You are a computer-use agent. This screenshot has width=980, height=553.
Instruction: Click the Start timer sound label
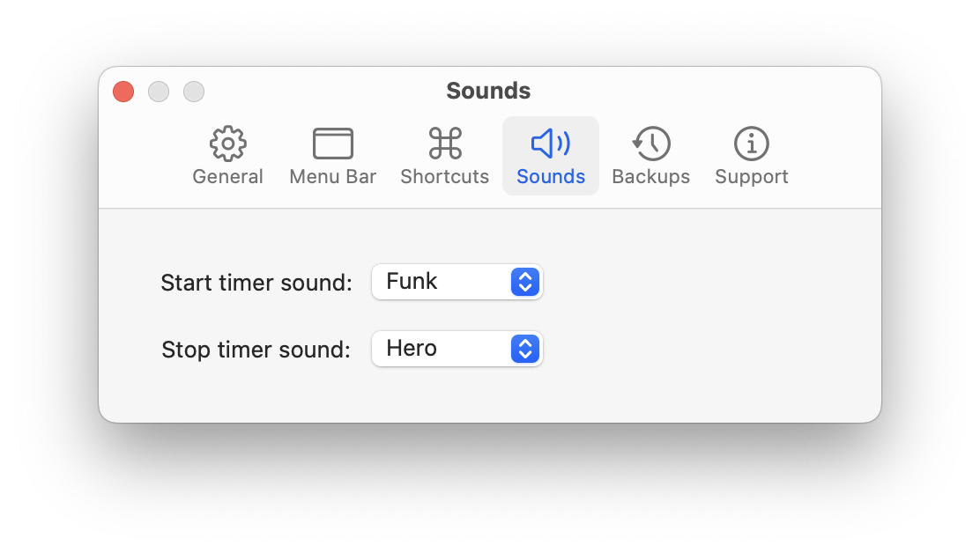click(256, 283)
